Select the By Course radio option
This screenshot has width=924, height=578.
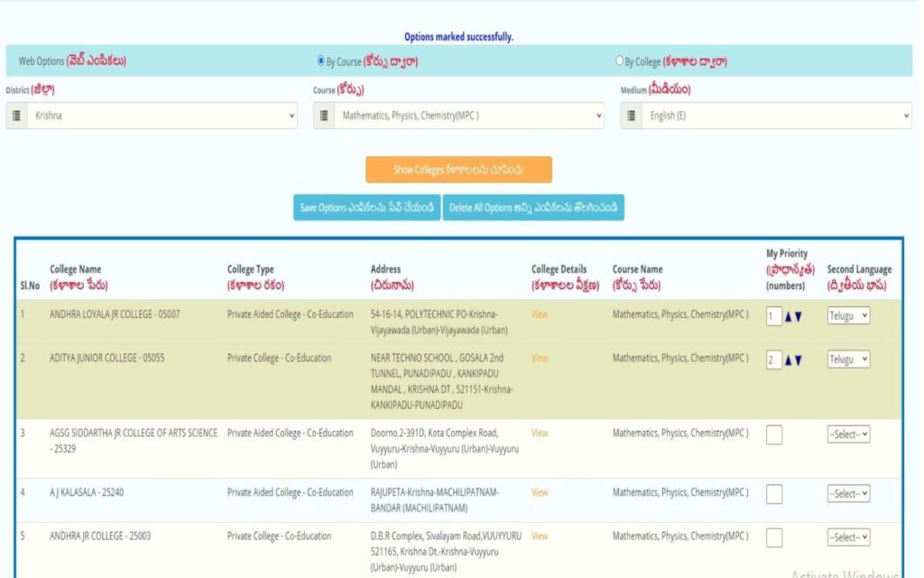321,61
